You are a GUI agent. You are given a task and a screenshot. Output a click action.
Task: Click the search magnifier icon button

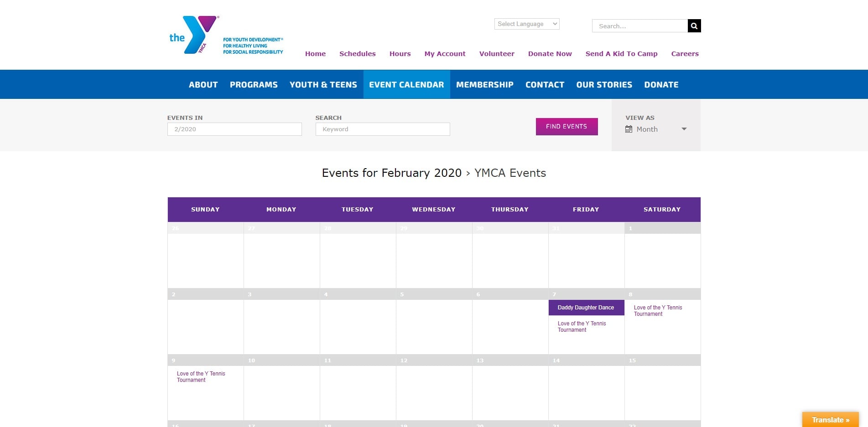tap(694, 26)
